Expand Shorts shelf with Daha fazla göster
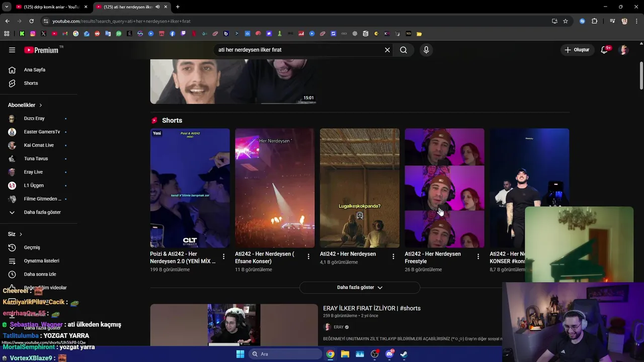 tap(360, 288)
